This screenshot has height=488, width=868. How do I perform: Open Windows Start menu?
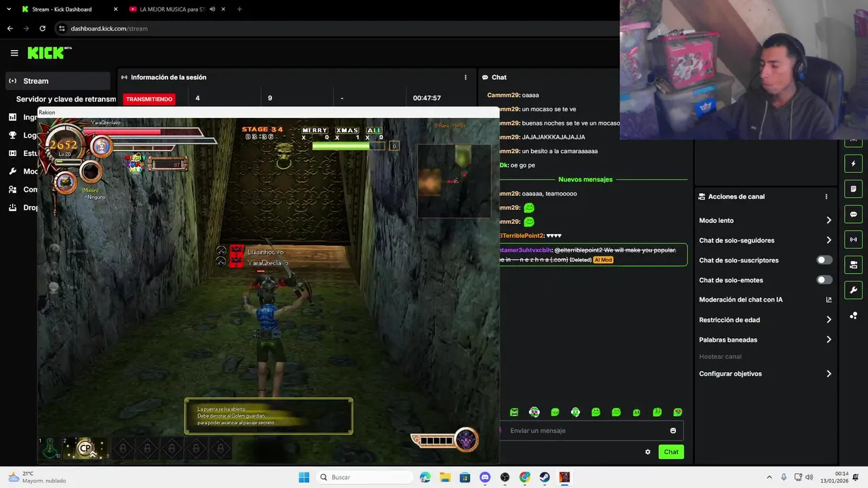pyautogui.click(x=304, y=477)
